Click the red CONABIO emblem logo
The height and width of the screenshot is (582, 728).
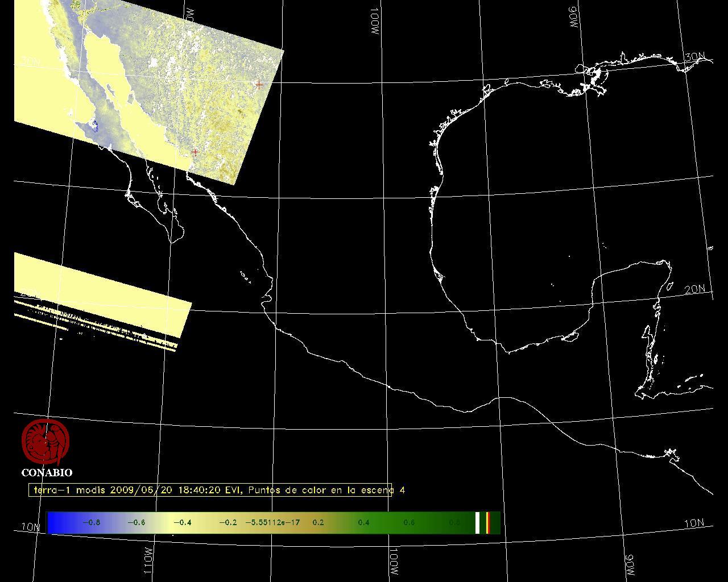45,442
